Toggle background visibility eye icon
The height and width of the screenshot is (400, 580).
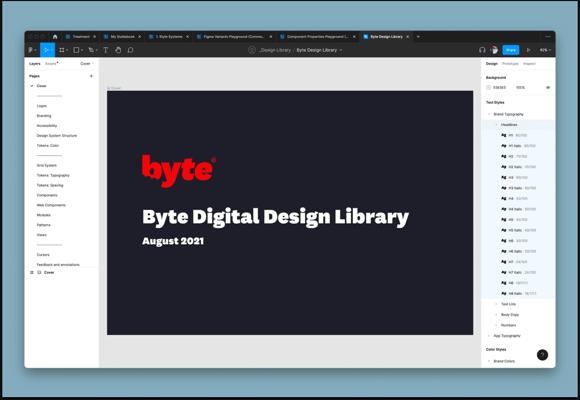(x=548, y=88)
